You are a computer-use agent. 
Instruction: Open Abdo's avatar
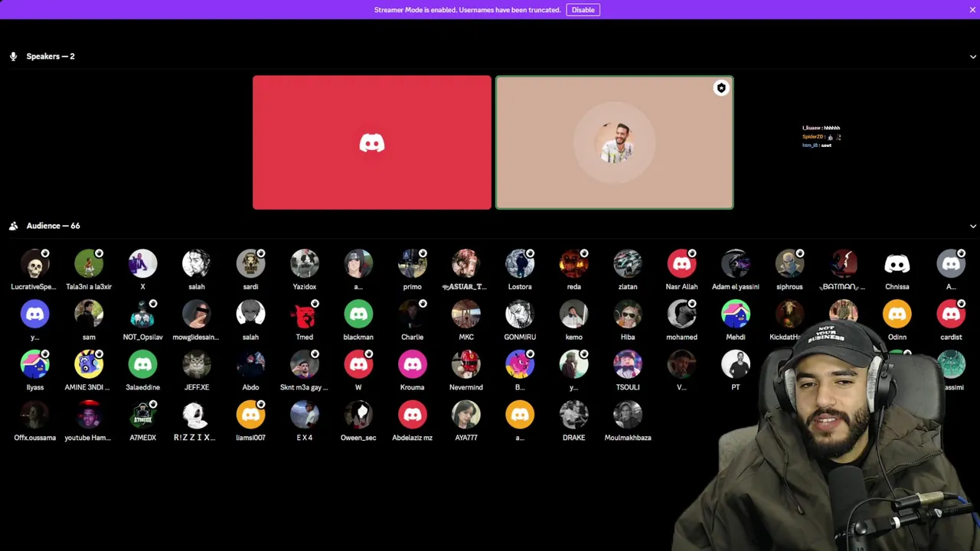(250, 365)
